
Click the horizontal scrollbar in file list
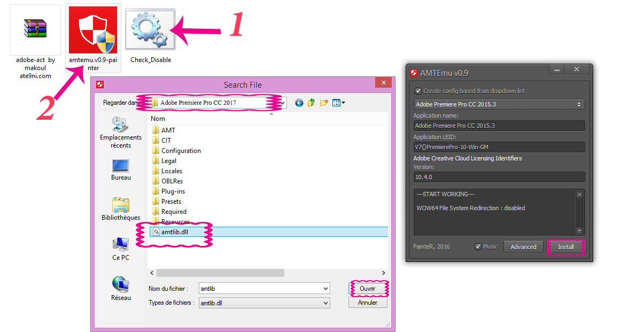220,273
